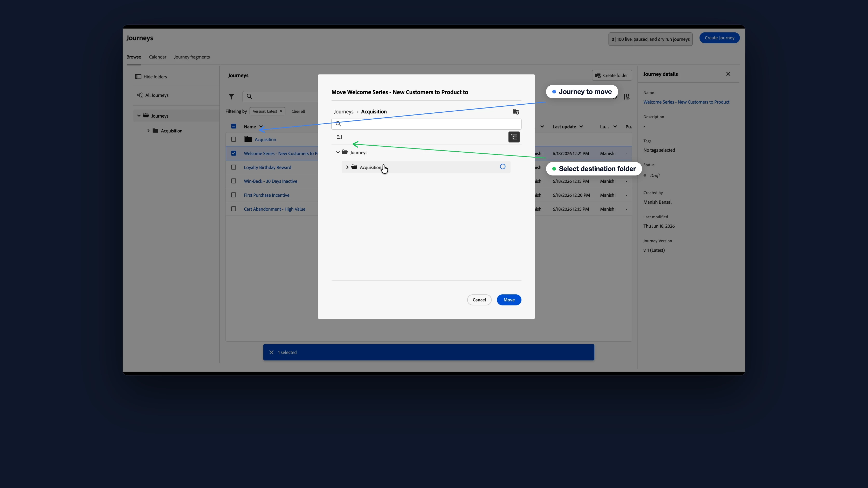Click Clear all filters link
Screen dimensions: 868x488
(x=298, y=111)
